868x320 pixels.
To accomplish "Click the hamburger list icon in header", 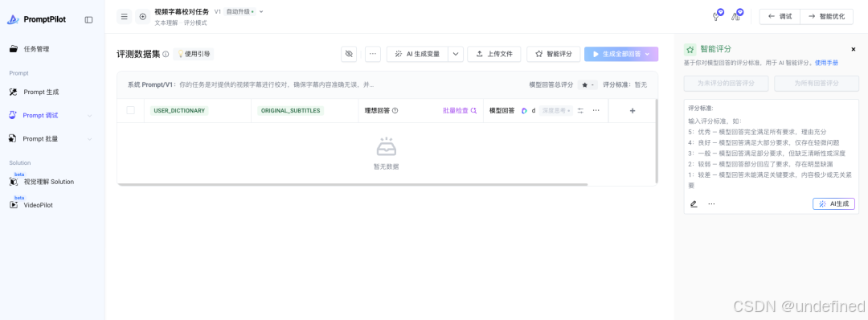I will pos(124,17).
